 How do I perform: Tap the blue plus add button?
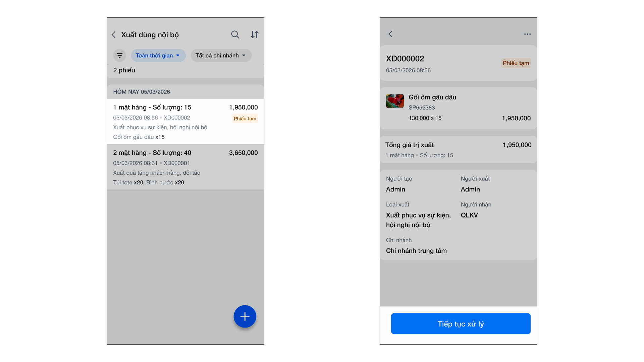(x=245, y=316)
